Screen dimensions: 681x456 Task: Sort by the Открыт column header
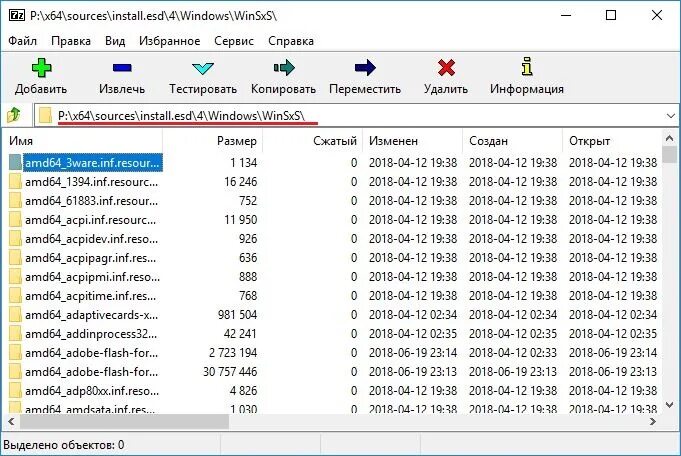[612, 141]
